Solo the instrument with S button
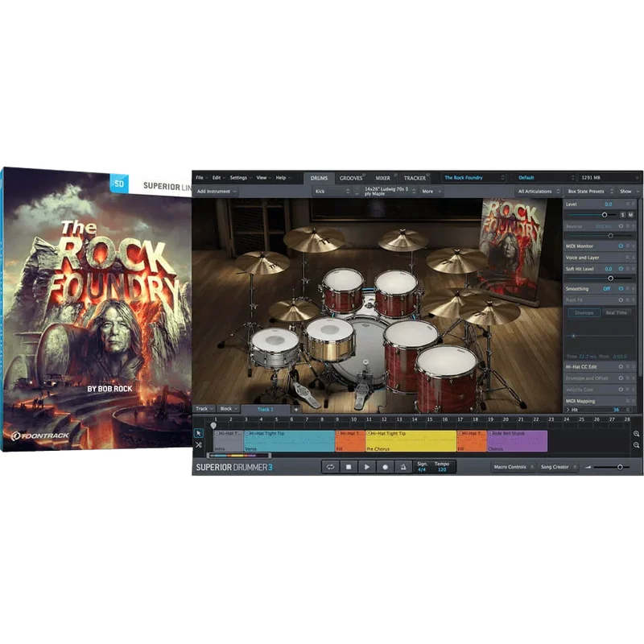This screenshot has width=644, height=644. click(x=622, y=215)
